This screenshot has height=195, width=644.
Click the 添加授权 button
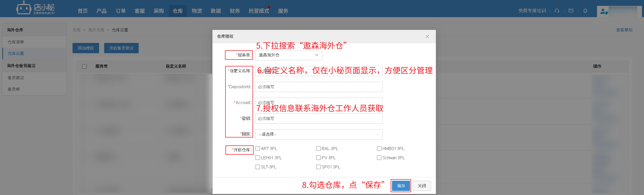tap(86, 48)
